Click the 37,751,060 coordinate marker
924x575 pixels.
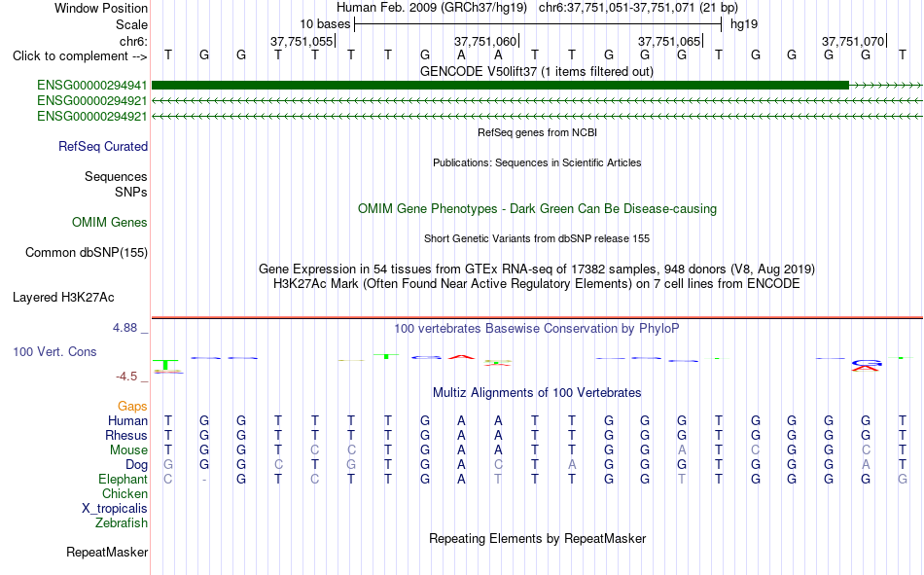click(485, 41)
